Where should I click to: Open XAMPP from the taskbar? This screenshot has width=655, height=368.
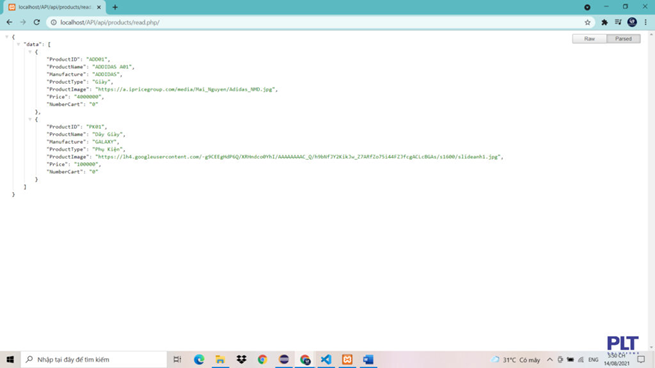pos(347,359)
